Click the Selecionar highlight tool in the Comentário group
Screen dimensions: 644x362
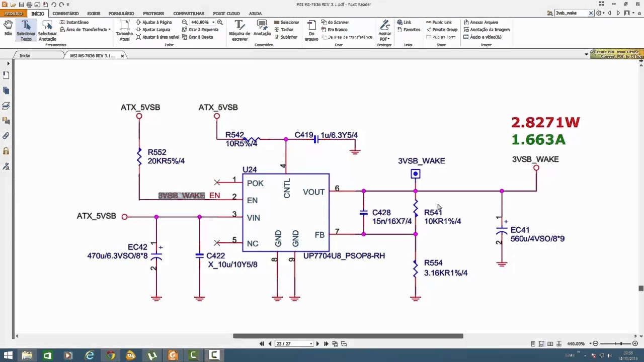coord(287,22)
